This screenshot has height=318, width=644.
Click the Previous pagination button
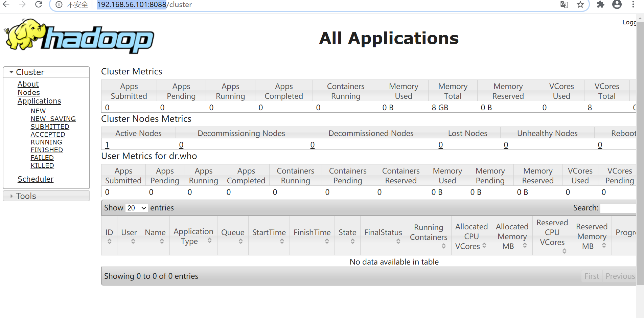[x=620, y=276]
